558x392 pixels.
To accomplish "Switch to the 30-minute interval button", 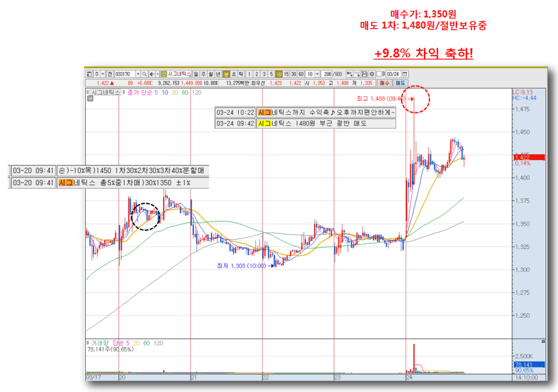I will (293, 74).
